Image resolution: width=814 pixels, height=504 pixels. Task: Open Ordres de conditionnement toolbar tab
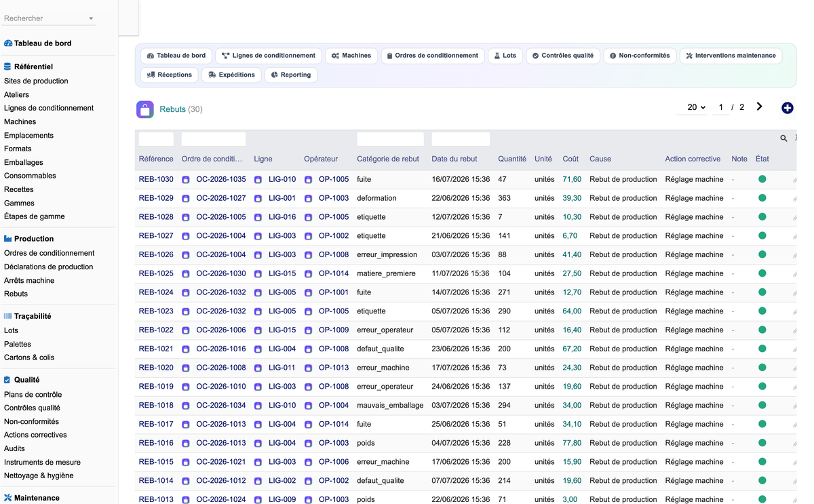click(433, 56)
